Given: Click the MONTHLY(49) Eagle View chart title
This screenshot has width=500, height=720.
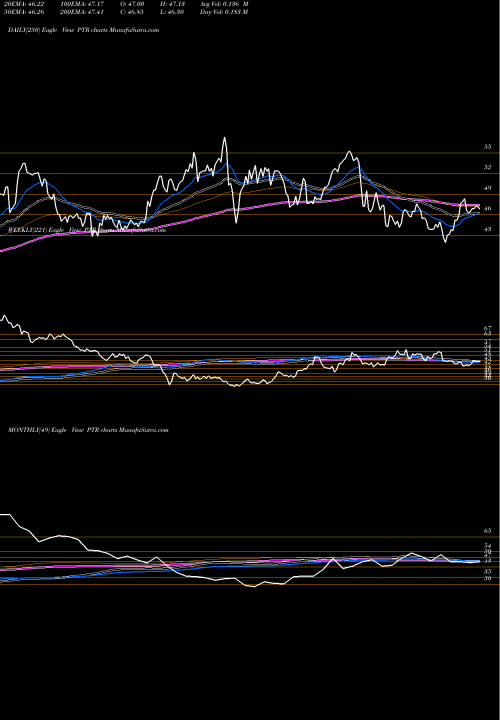Looking at the screenshot, I should 88,430.
